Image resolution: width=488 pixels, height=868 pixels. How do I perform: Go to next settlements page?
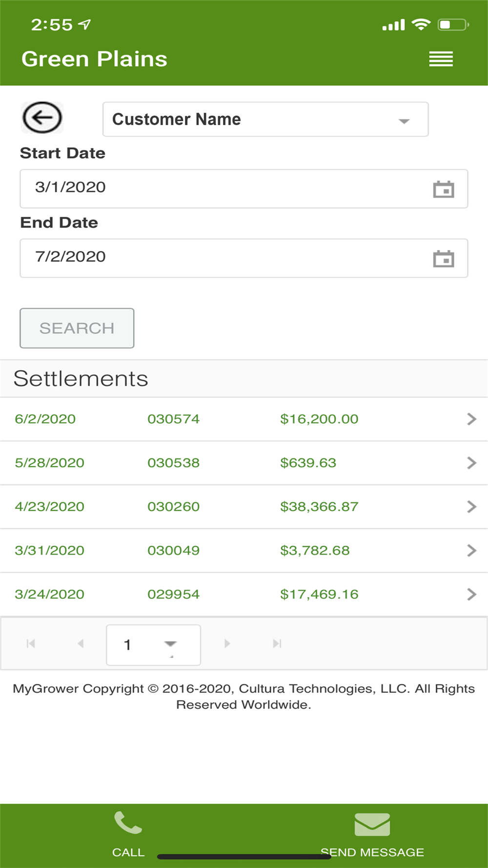[x=227, y=643]
